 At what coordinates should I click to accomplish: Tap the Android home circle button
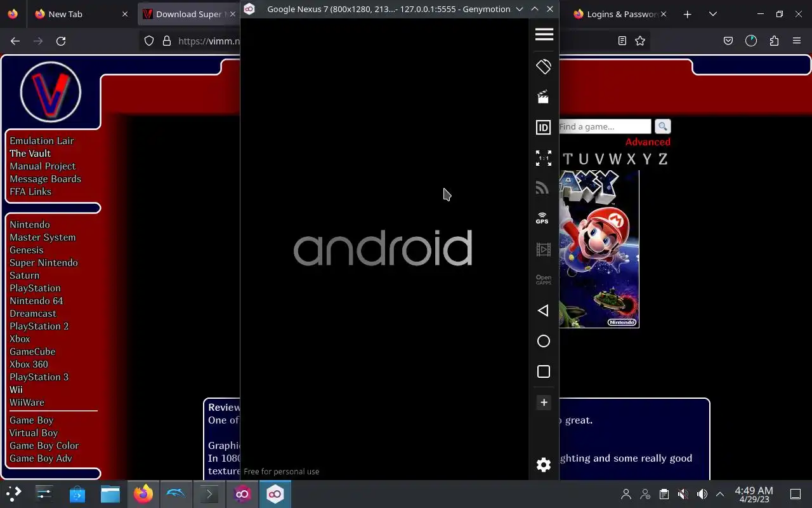[x=544, y=341]
